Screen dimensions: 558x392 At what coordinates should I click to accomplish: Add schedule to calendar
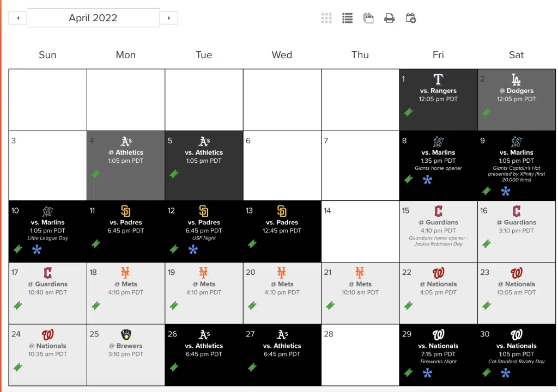(411, 18)
